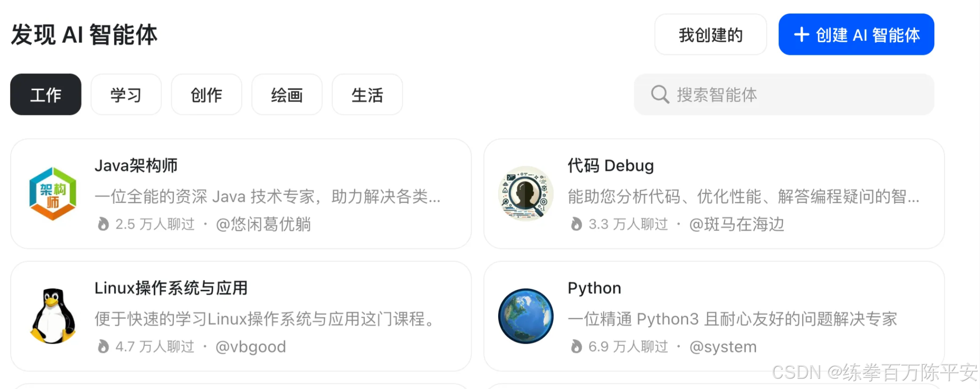This screenshot has width=980, height=389.
Task: Switch to the 绘画 category tab
Action: (287, 94)
